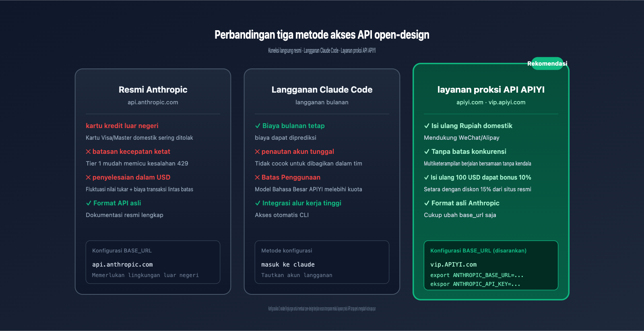Click the red kartu kredit luar negeri label
The width and height of the screenshot is (644, 331).
(122, 126)
